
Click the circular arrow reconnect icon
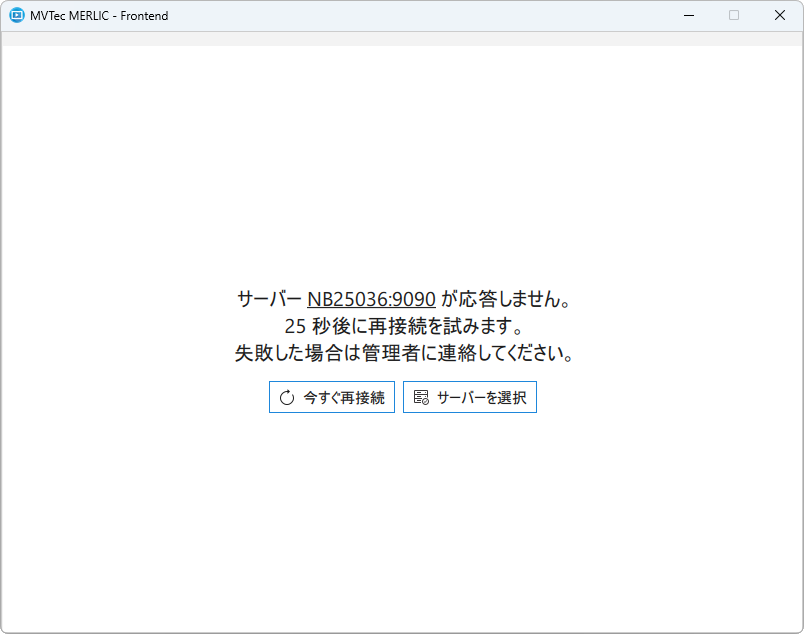[287, 397]
